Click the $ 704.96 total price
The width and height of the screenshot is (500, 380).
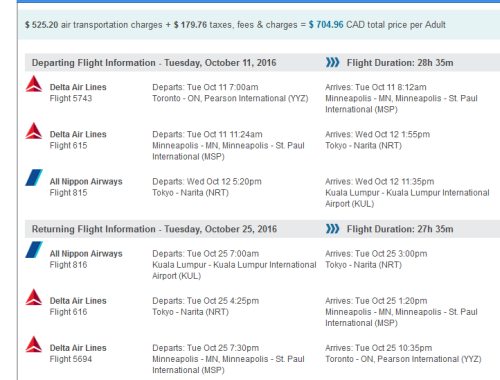tap(326, 25)
